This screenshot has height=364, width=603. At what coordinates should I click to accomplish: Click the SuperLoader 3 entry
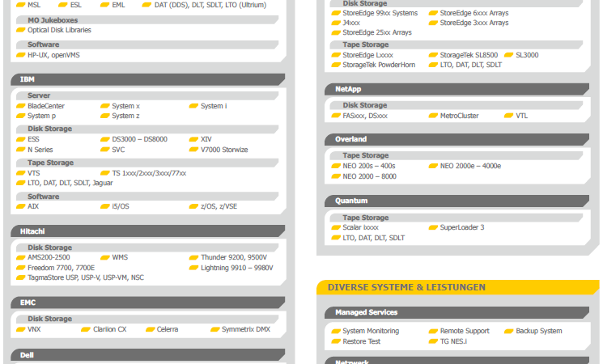(462, 227)
